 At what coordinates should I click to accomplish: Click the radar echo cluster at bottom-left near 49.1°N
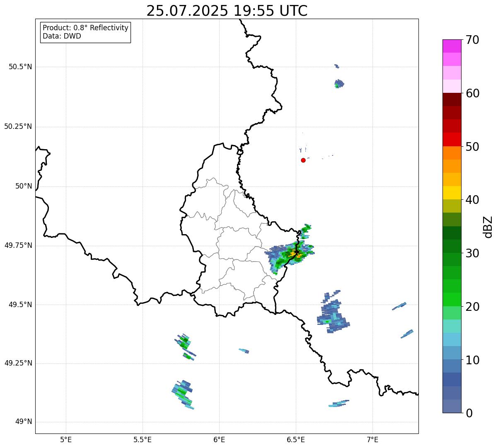coord(183,395)
